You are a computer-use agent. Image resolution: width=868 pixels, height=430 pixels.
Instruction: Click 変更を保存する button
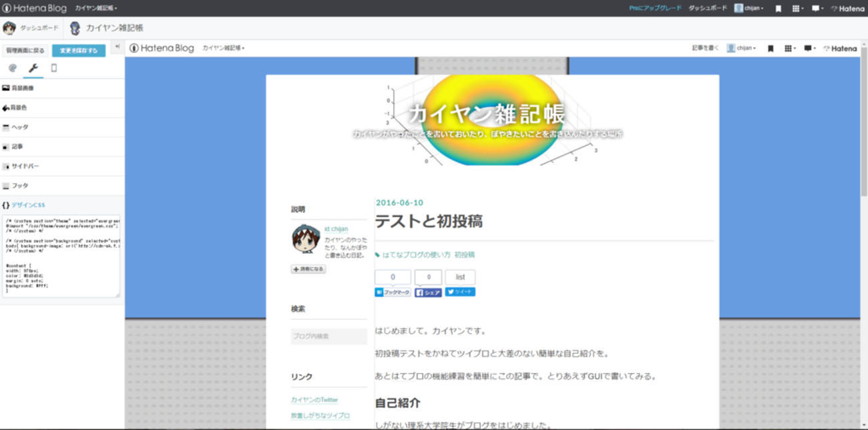click(x=79, y=51)
